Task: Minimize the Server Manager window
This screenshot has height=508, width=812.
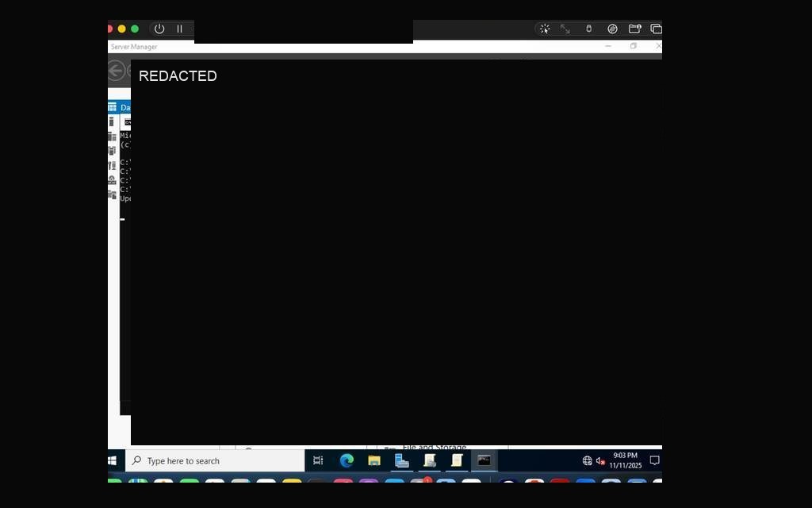Action: [x=608, y=46]
